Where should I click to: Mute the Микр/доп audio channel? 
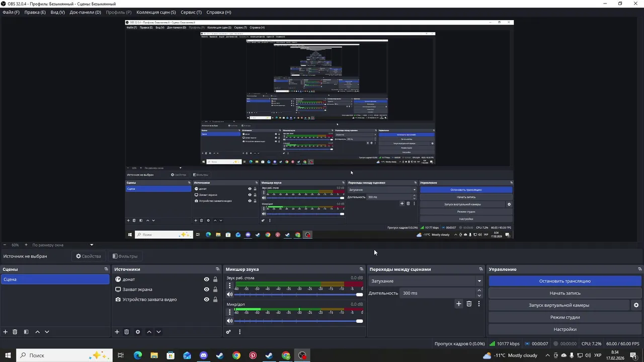pyautogui.click(x=230, y=321)
